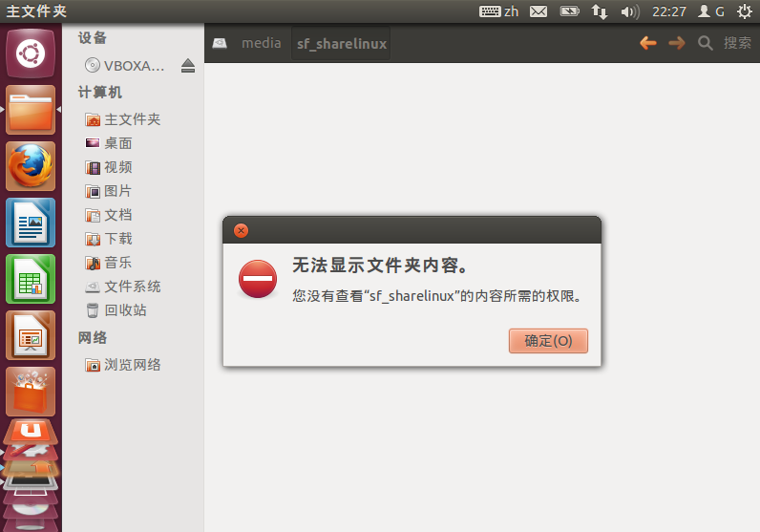This screenshot has width=760, height=532.
Task: Open Ubuntu Software Center
Action: 31,392
